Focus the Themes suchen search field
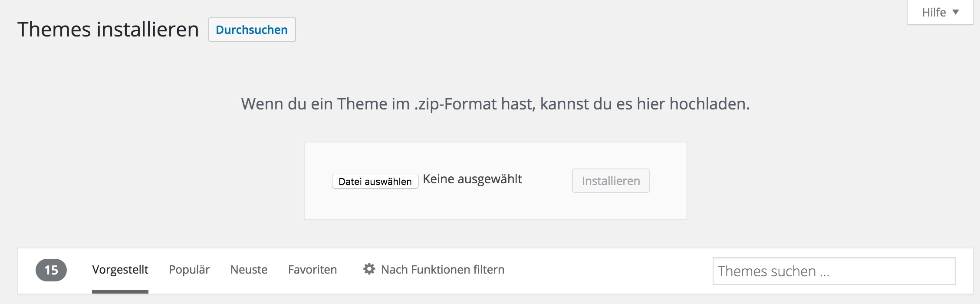The image size is (980, 304). pyautogui.click(x=833, y=271)
